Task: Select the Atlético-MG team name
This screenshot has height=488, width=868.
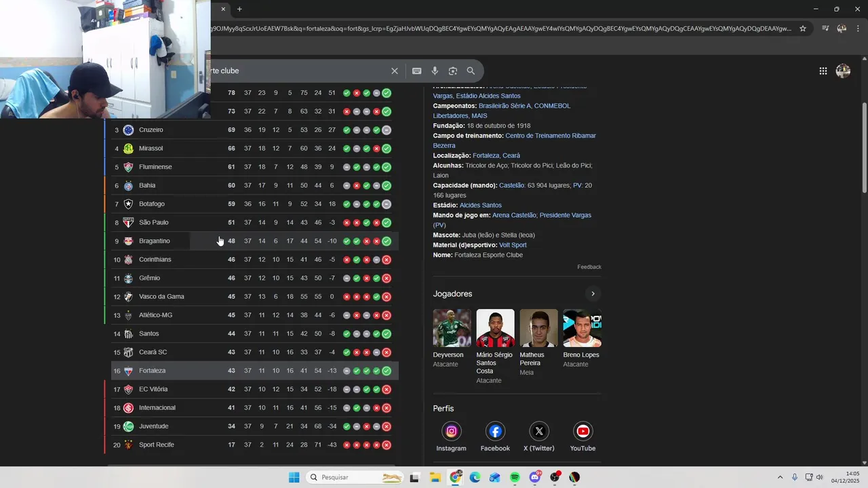Action: click(x=155, y=315)
